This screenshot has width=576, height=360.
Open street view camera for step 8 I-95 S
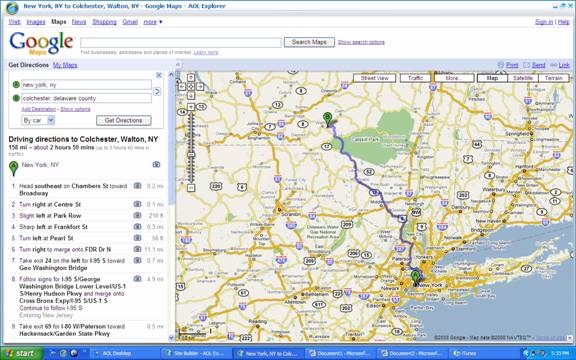tap(137, 279)
